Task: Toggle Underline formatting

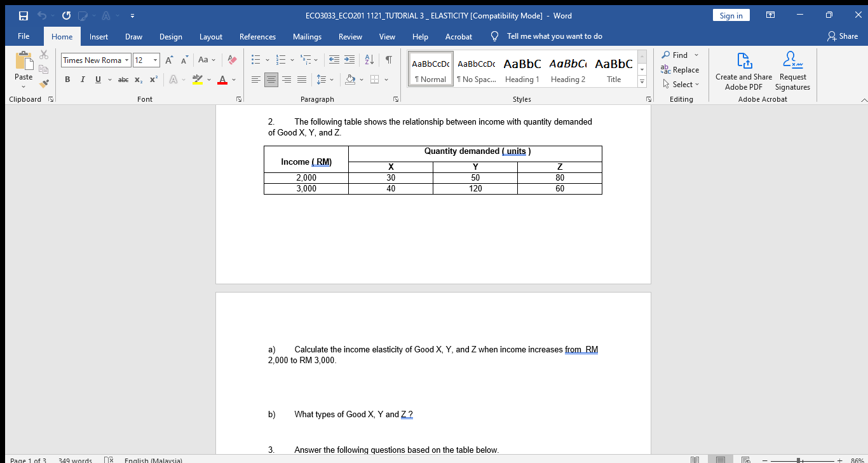Action: click(x=97, y=79)
